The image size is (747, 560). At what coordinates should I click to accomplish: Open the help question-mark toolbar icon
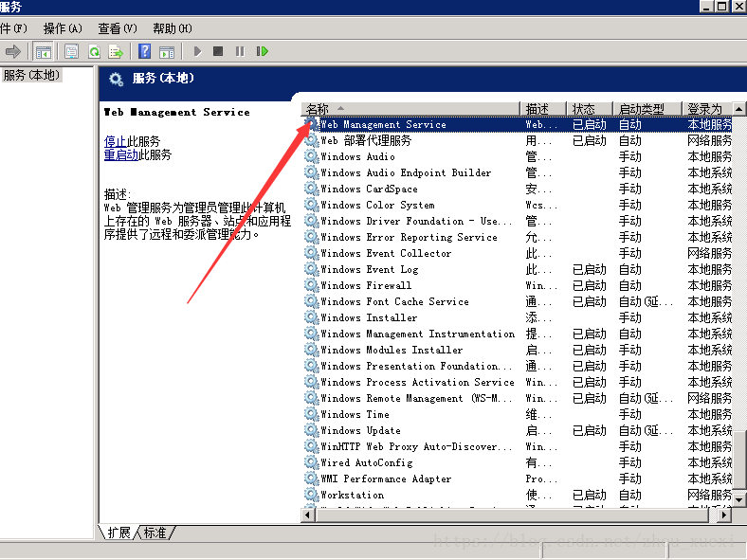click(144, 51)
